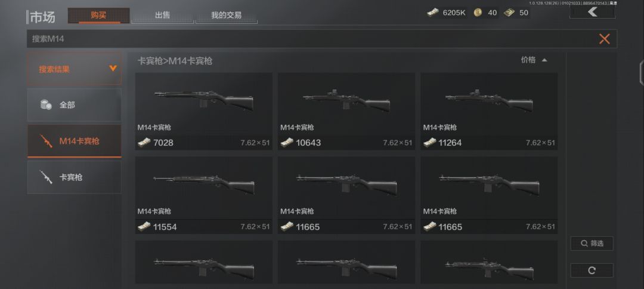Select the 购买 tab

98,16
